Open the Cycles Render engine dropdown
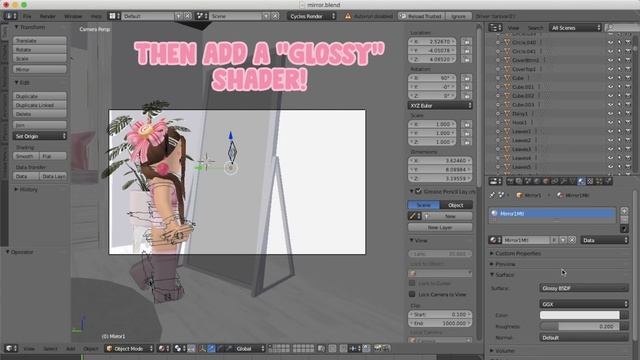This screenshot has width=640, height=360. pos(312,16)
